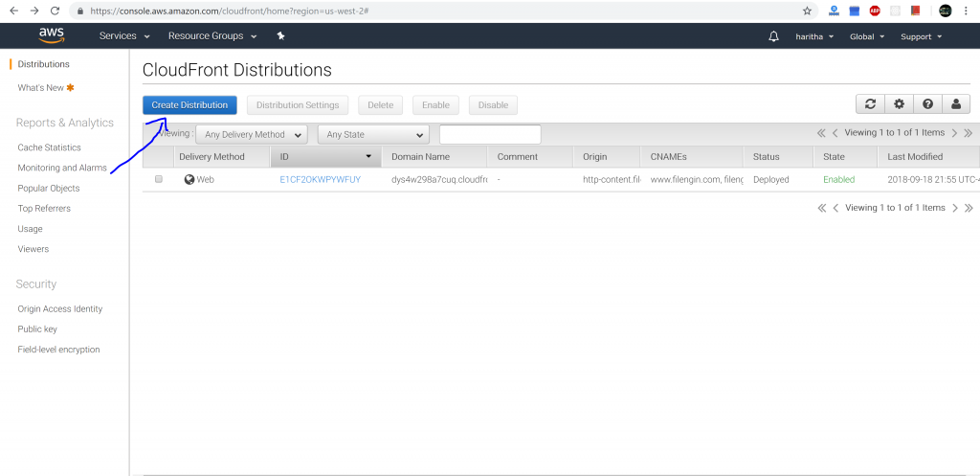Go to first page of items (top pager)

(821, 133)
